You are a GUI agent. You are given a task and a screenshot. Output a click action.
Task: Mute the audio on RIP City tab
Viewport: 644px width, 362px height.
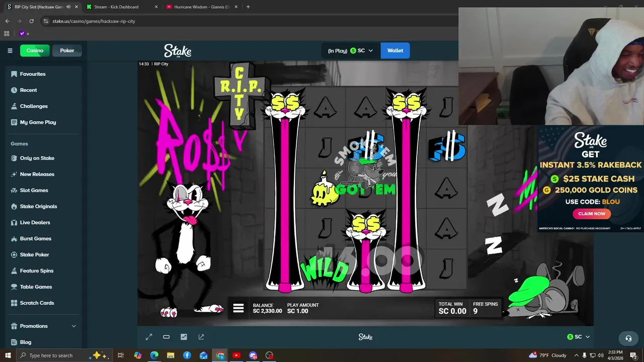coord(68,7)
